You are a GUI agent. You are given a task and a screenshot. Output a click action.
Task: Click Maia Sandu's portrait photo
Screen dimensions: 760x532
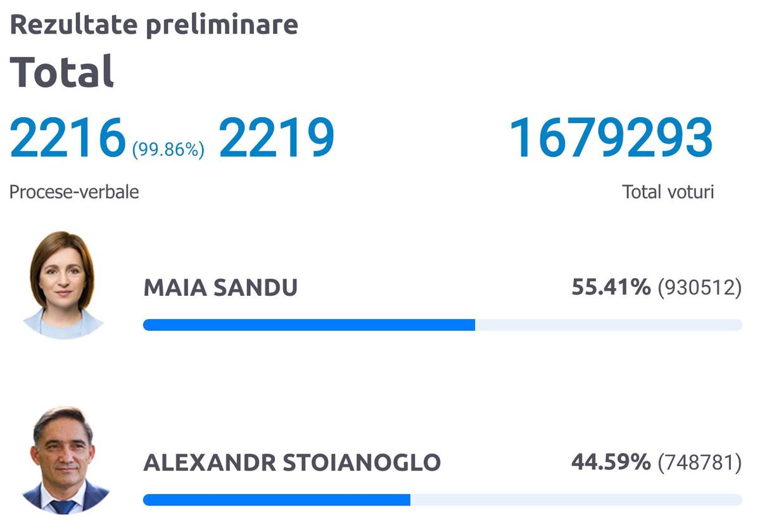[x=62, y=285]
